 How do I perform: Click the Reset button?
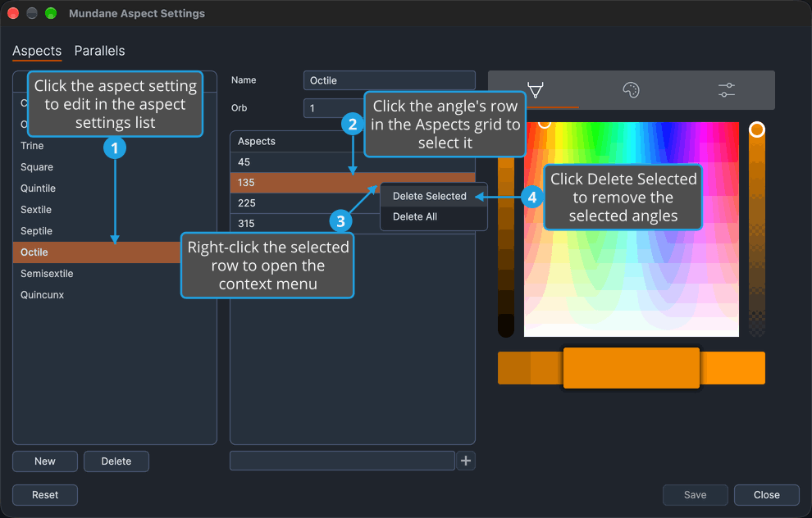tap(45, 495)
